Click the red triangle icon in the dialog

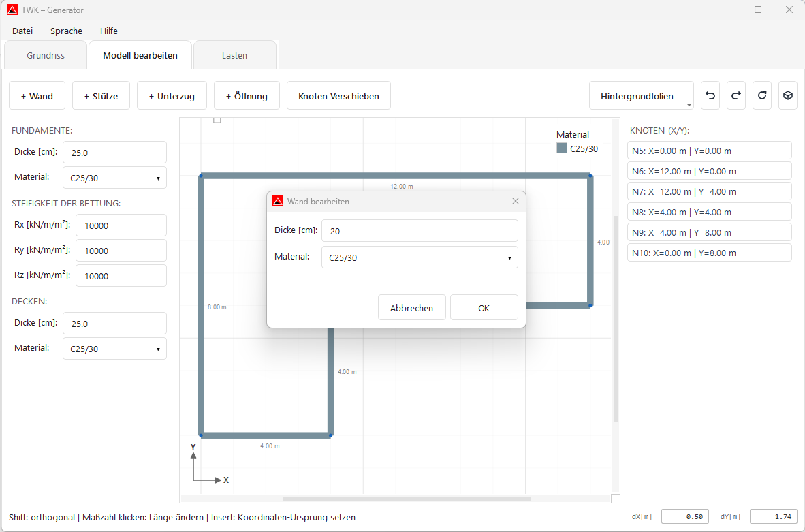point(278,200)
